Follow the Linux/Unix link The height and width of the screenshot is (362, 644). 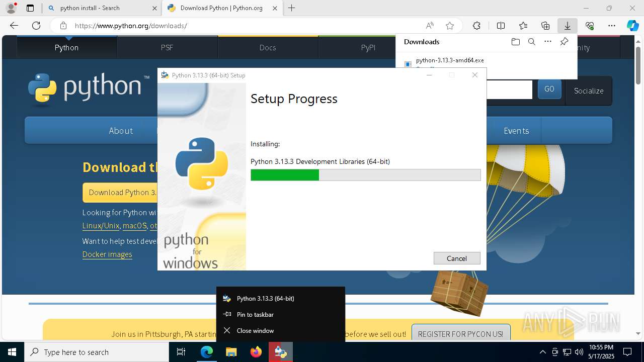coord(101,226)
